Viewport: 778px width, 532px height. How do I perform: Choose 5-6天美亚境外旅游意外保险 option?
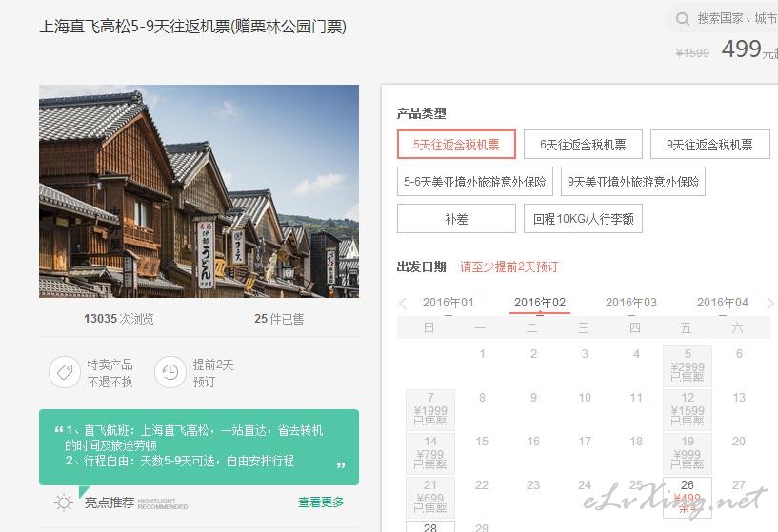click(475, 182)
